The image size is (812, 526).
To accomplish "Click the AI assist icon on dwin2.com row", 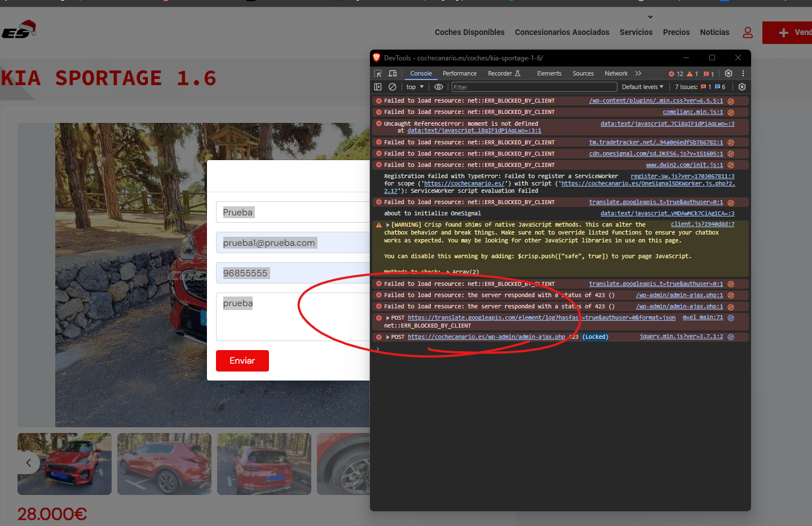I will click(731, 165).
